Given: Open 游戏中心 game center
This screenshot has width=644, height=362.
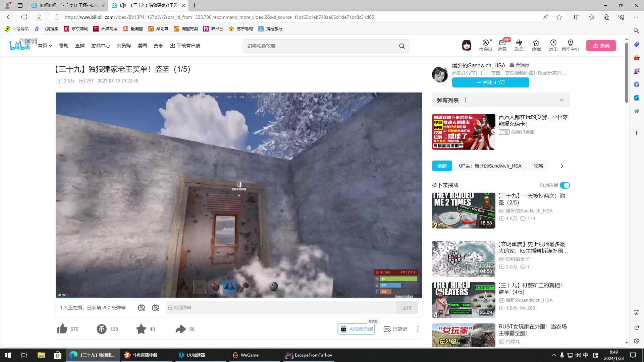Looking at the screenshot, I should [x=101, y=46].
